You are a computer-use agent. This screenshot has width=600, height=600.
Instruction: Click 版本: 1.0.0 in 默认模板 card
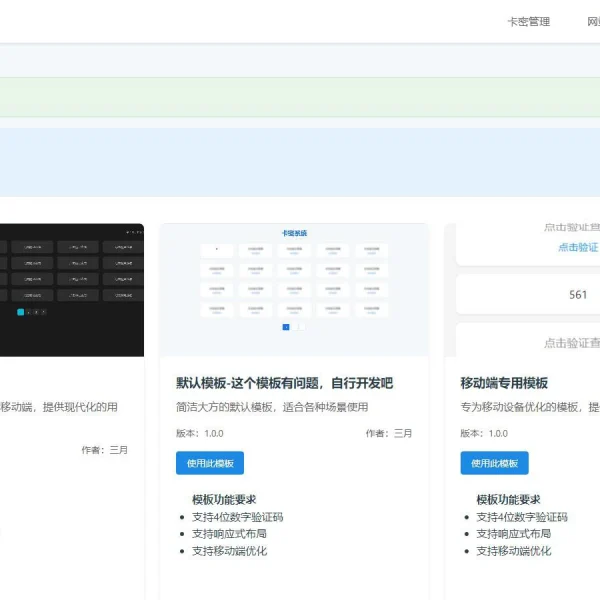pos(199,434)
